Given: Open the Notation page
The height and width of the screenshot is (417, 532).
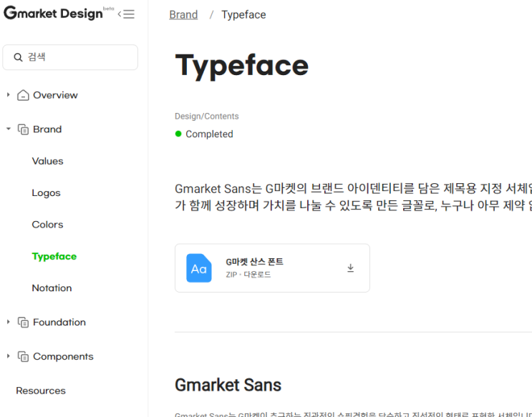Looking at the screenshot, I should [52, 288].
